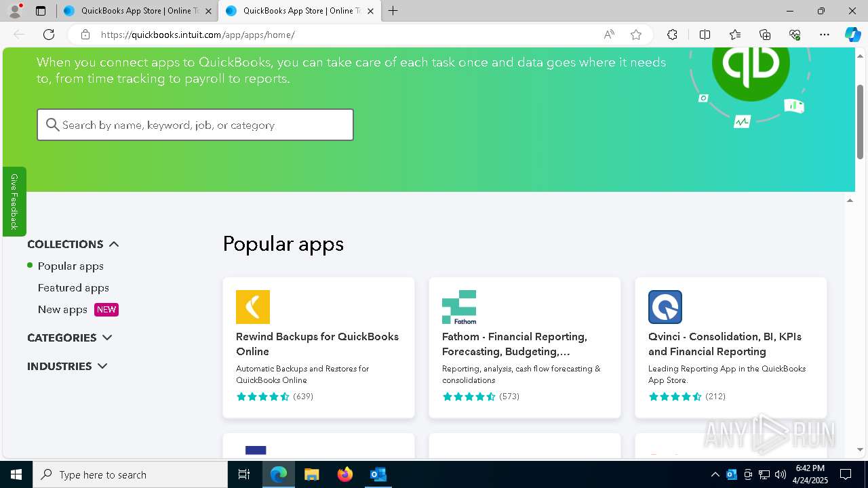The width and height of the screenshot is (868, 488).
Task: Open Collections icon in toolbar
Action: (x=765, y=35)
